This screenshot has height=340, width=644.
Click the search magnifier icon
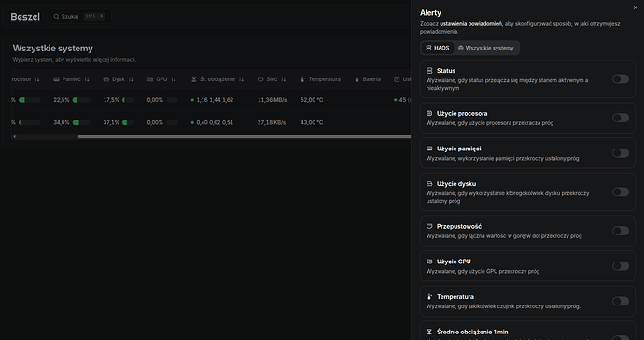pyautogui.click(x=56, y=17)
